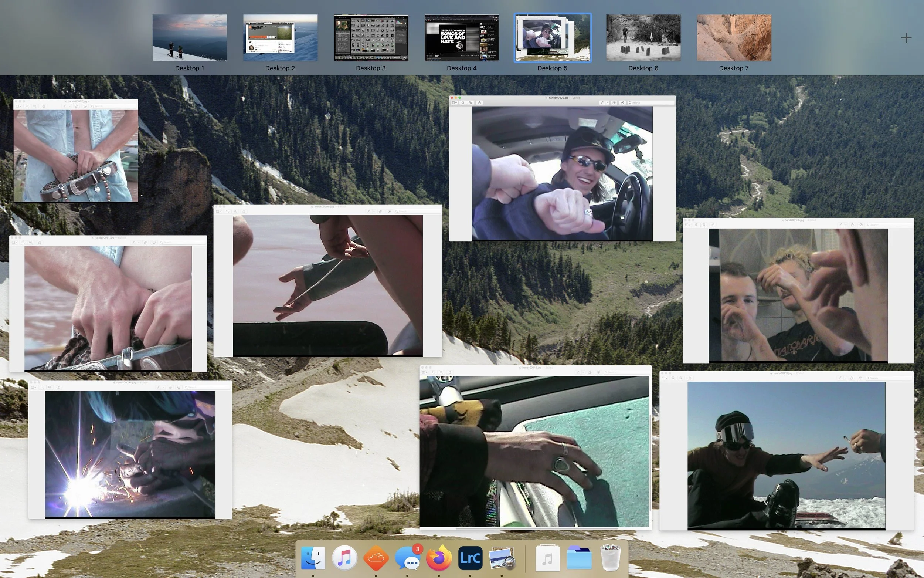This screenshot has height=578, width=924.
Task: Open Trash in the Dock
Action: [610, 558]
